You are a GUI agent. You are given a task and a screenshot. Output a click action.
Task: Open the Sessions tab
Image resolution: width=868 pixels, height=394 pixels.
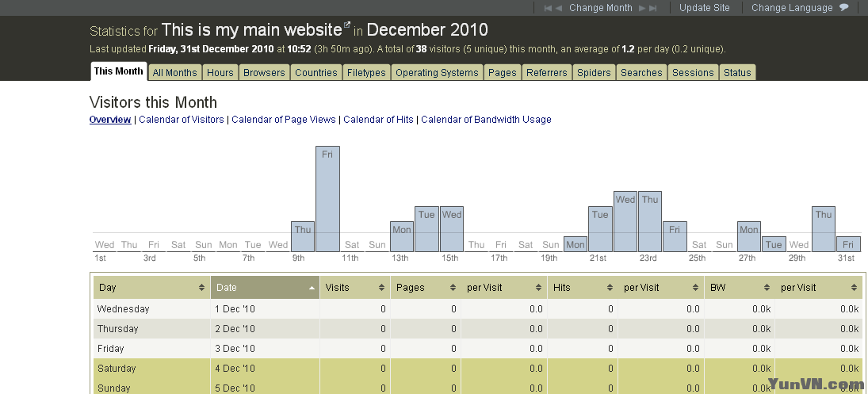693,72
